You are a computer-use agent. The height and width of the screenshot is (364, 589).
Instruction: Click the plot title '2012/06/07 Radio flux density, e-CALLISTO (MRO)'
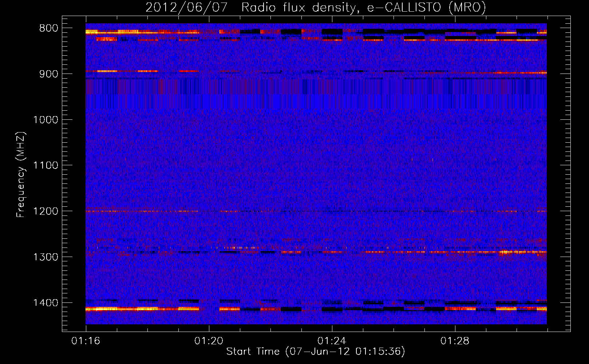click(316, 7)
